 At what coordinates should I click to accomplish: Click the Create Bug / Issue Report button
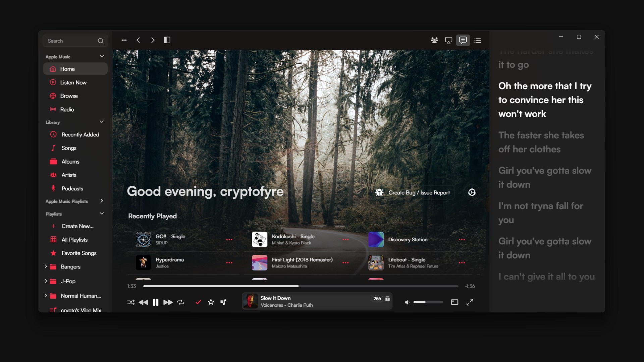[x=413, y=192]
